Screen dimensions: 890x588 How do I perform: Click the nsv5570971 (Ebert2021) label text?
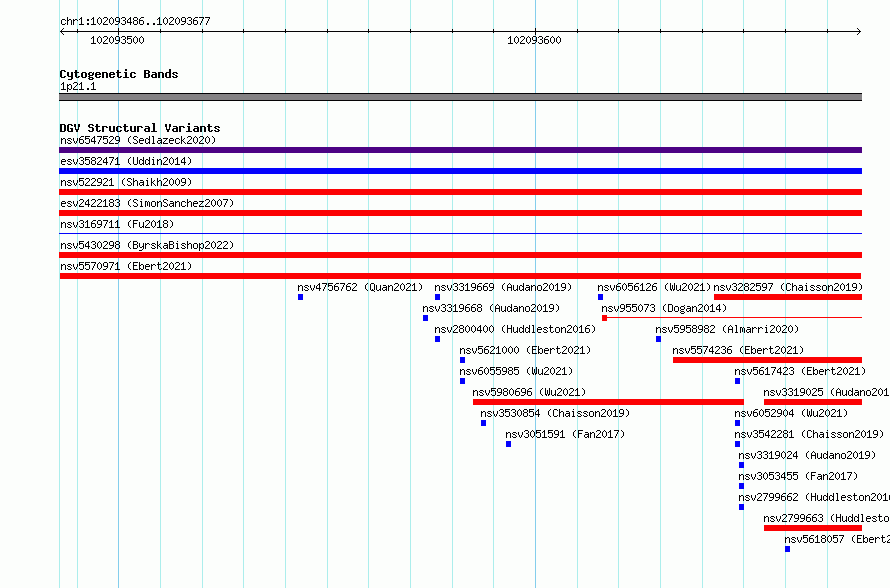(126, 266)
